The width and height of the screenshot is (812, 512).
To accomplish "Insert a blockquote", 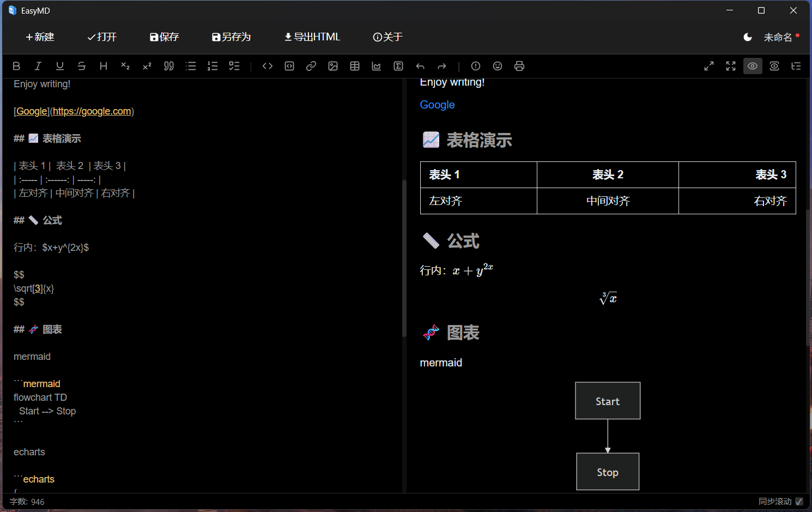I will pyautogui.click(x=169, y=66).
